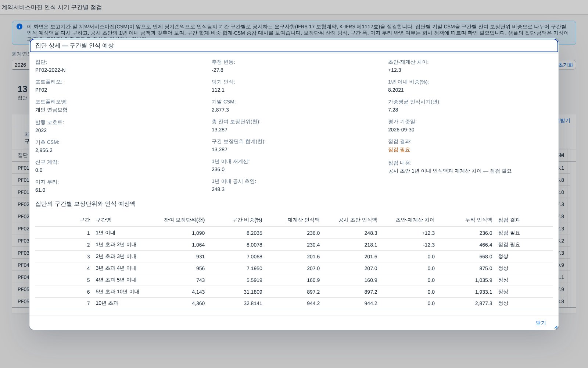The height and width of the screenshot is (368, 588).
Task: Select the 5년 초과 10년 이내 row
Action: pos(294,292)
